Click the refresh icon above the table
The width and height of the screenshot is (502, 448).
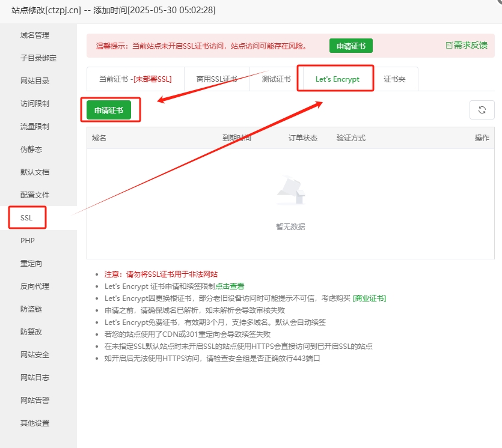(x=482, y=110)
